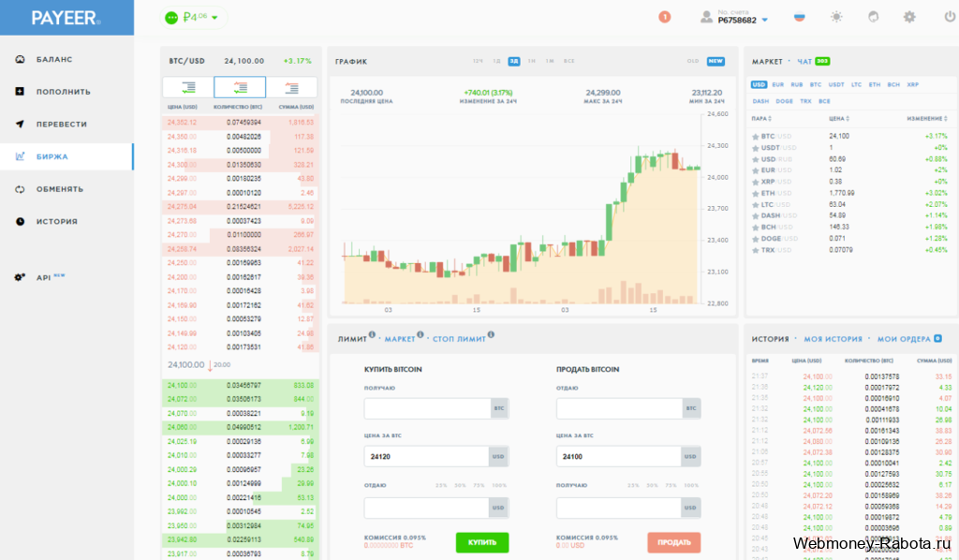959x560 pixels.
Task: Favorite the XRP/USD pair star
Action: (x=756, y=183)
